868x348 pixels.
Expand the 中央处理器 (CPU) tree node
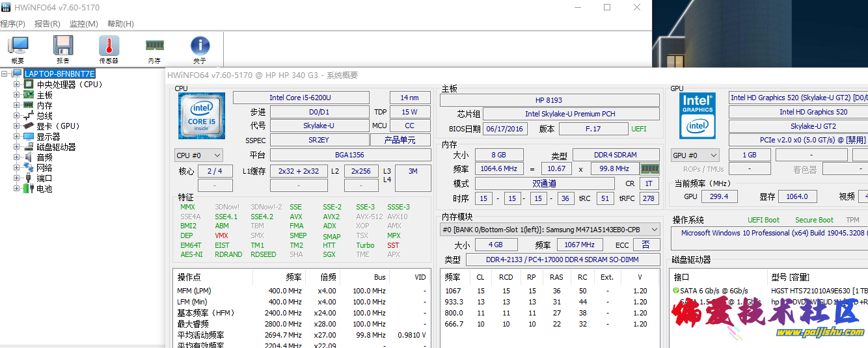[x=17, y=85]
